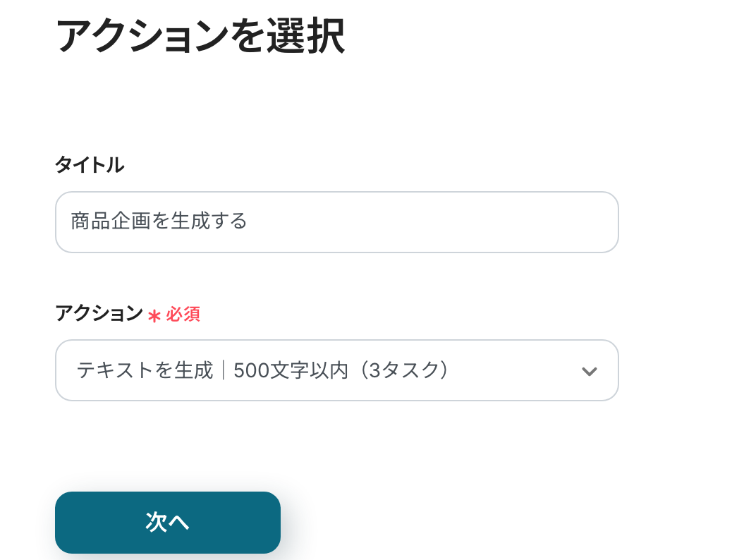Click the アクションを選択 page heading
This screenshot has height=560, width=732.
coord(200,37)
